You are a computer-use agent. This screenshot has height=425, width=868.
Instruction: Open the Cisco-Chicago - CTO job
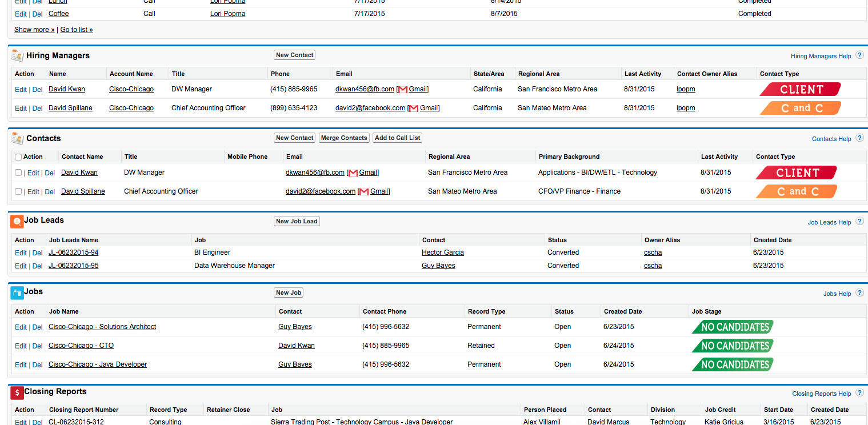(x=81, y=346)
